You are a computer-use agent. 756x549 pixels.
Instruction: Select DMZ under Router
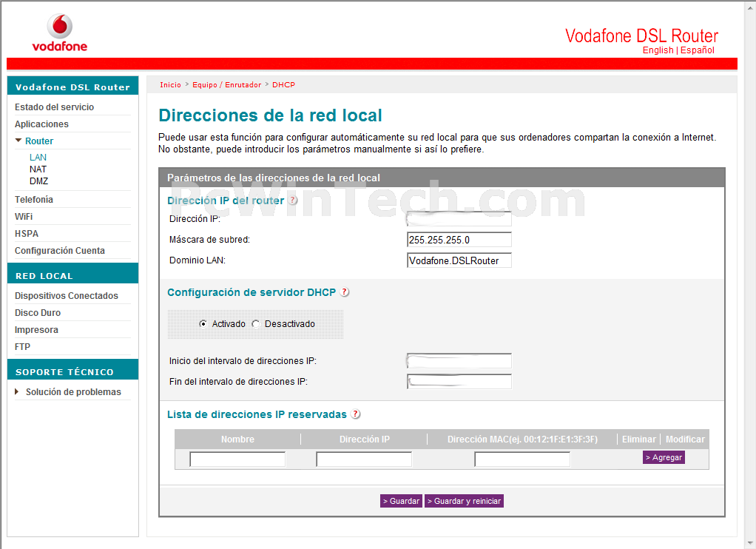[x=38, y=181]
